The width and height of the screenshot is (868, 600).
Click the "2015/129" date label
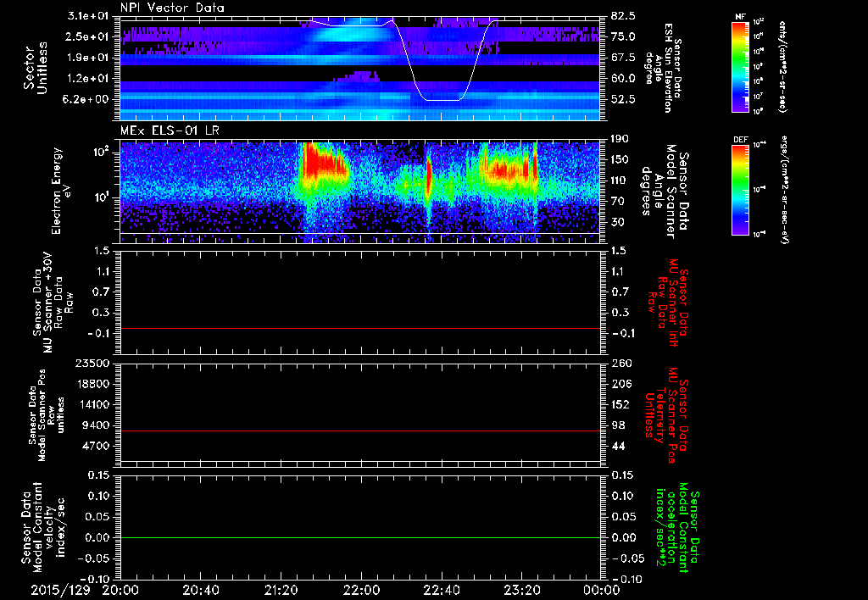(60, 590)
